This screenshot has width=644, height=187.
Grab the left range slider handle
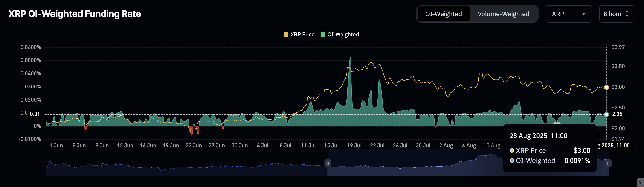click(328, 163)
